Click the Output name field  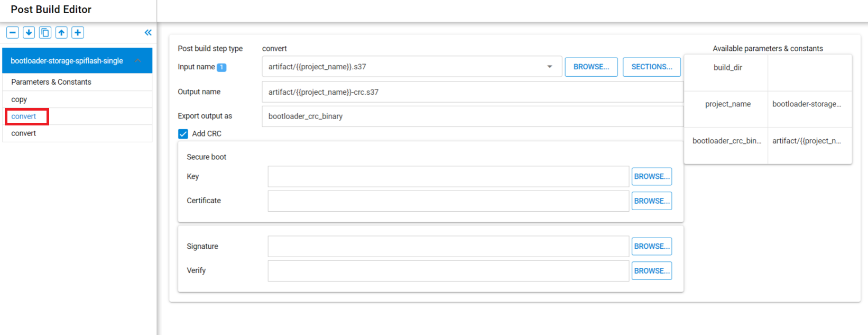(473, 92)
